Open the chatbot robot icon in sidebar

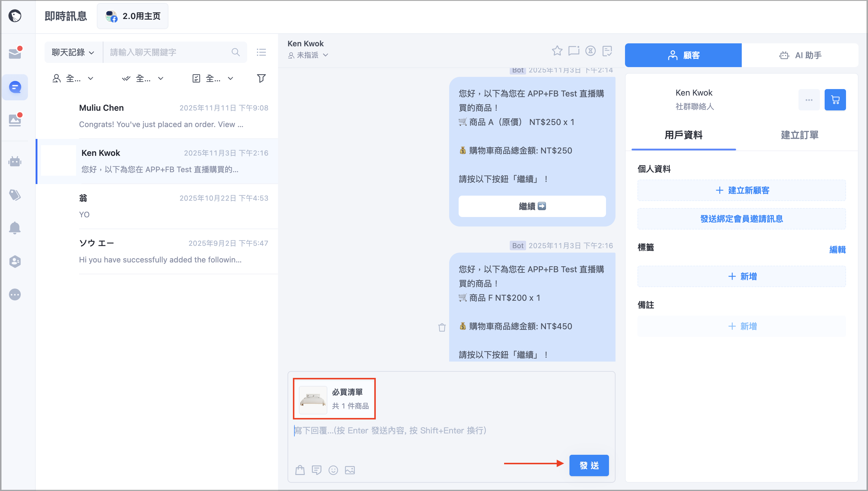point(15,161)
